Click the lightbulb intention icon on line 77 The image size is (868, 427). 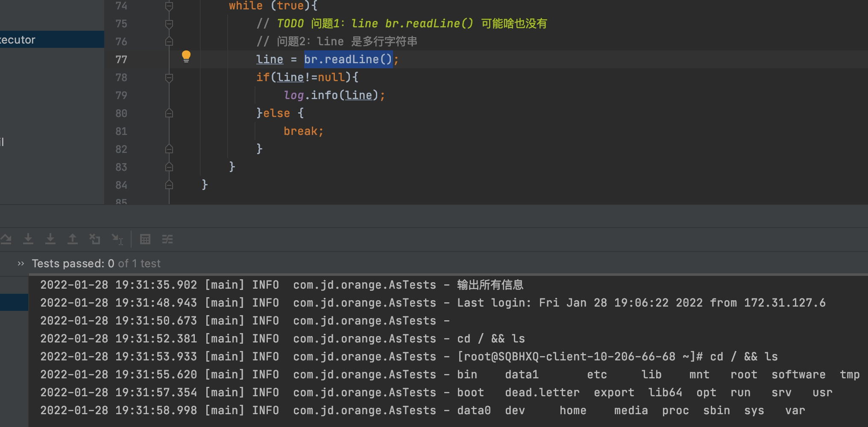(186, 57)
